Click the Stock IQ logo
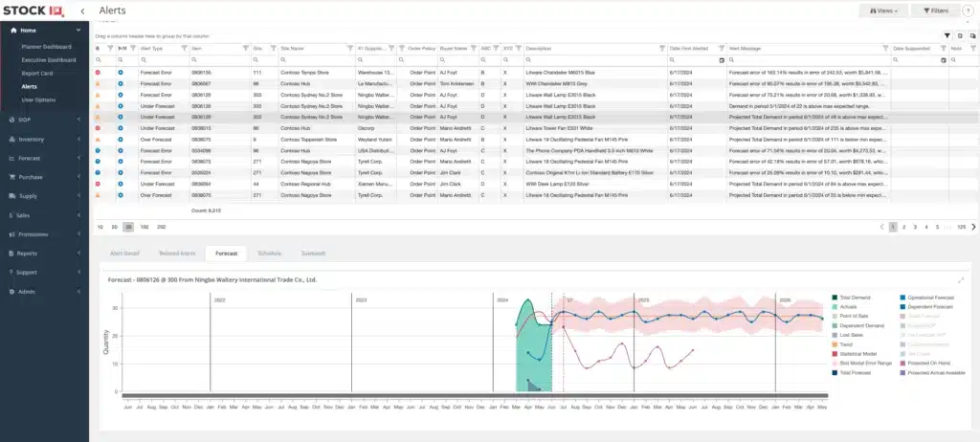This screenshot has width=980, height=442. click(x=33, y=11)
